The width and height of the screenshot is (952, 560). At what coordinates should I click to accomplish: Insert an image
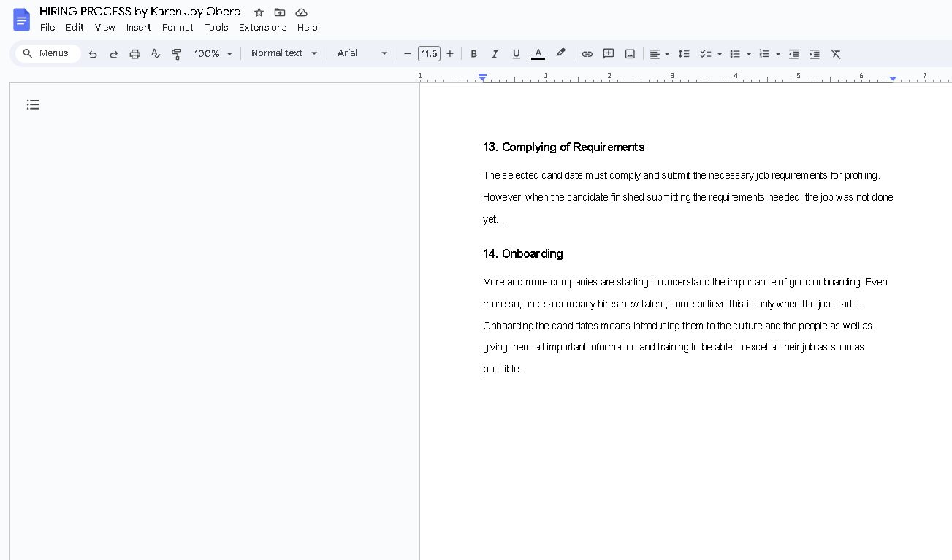pos(630,54)
